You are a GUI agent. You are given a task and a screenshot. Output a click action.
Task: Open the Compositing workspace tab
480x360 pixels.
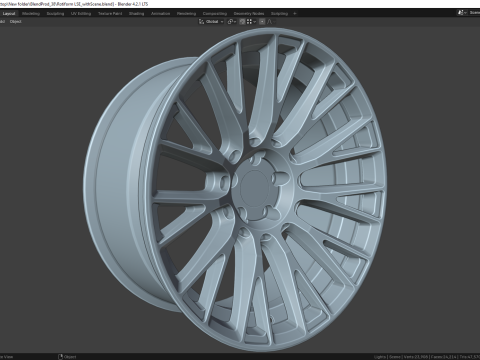[215, 14]
